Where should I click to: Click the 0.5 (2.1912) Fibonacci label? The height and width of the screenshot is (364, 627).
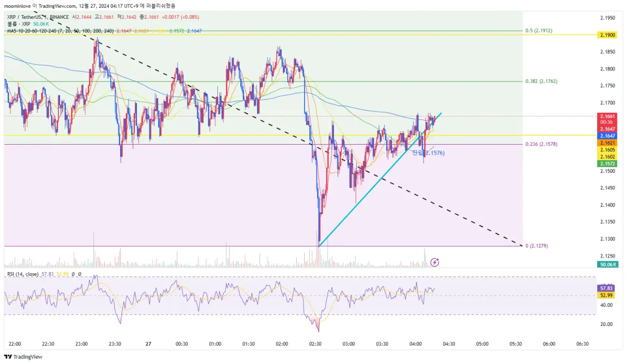click(x=538, y=31)
